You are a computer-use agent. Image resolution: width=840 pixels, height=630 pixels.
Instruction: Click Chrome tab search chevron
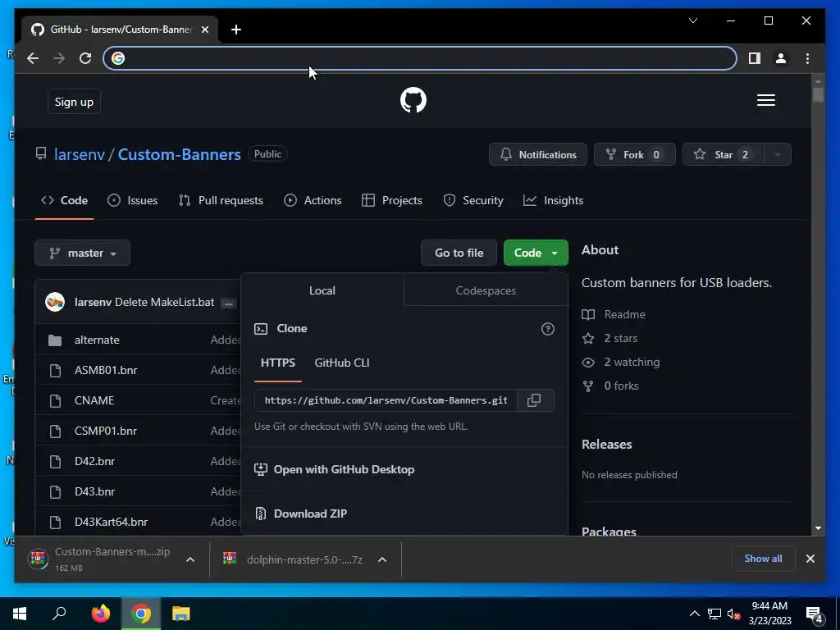(x=692, y=21)
